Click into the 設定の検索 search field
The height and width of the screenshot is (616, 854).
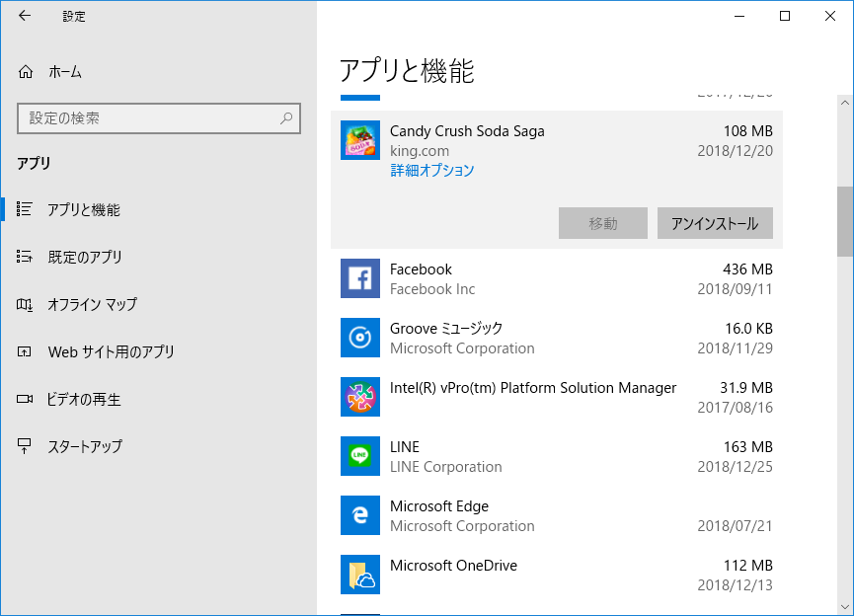coord(148,118)
